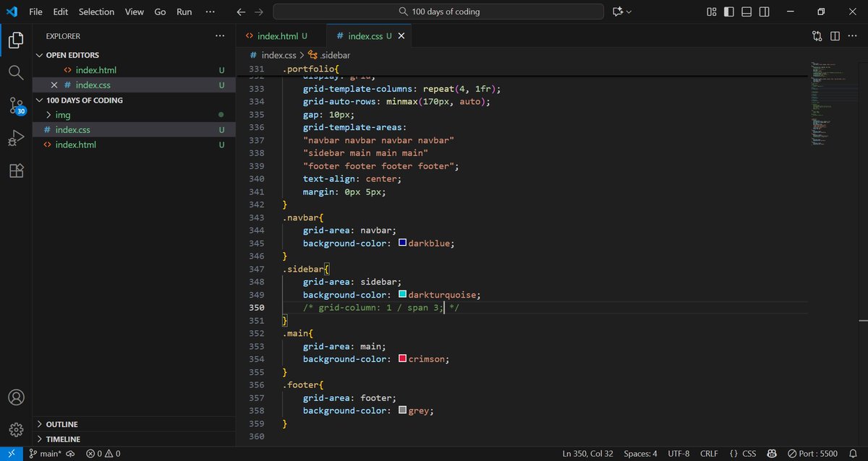
Task: Switch to the index.html editor tab
Action: [281, 36]
